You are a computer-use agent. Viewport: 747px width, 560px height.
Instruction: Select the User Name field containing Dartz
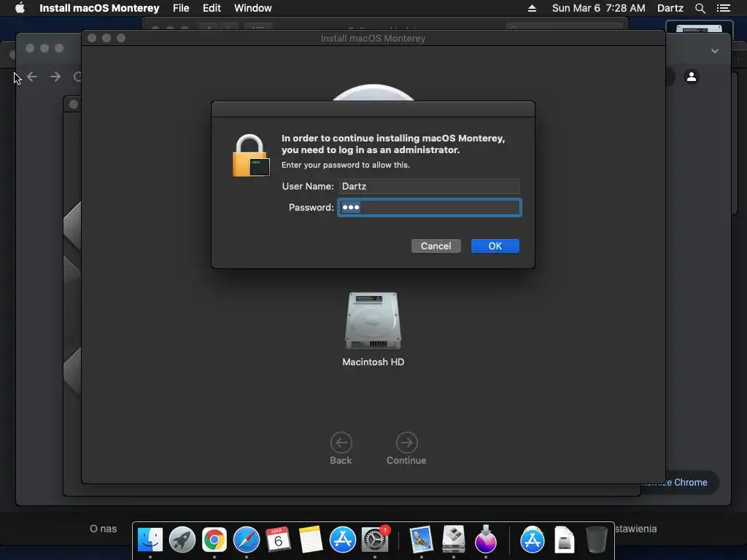point(430,186)
